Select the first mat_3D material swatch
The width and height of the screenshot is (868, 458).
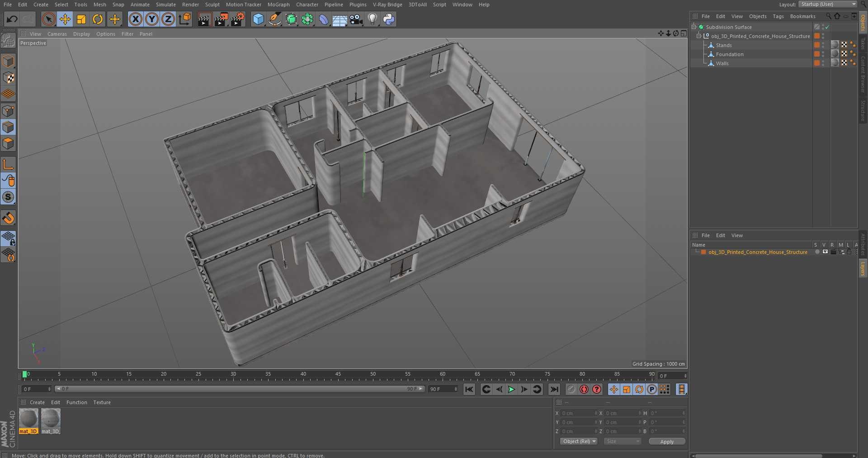click(28, 421)
